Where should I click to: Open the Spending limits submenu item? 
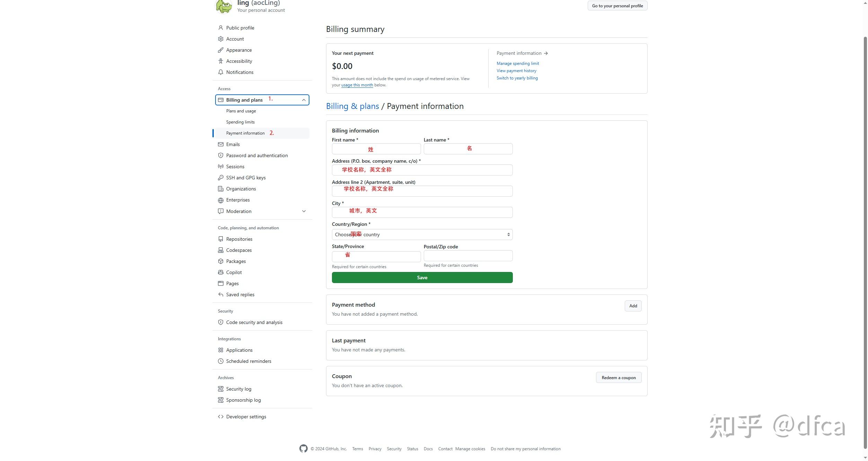pos(240,122)
